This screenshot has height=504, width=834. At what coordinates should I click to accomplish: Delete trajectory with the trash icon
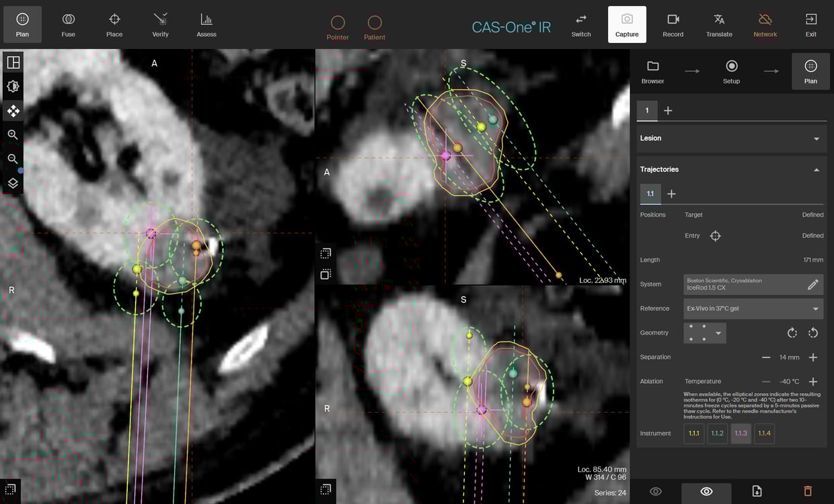coord(808,492)
